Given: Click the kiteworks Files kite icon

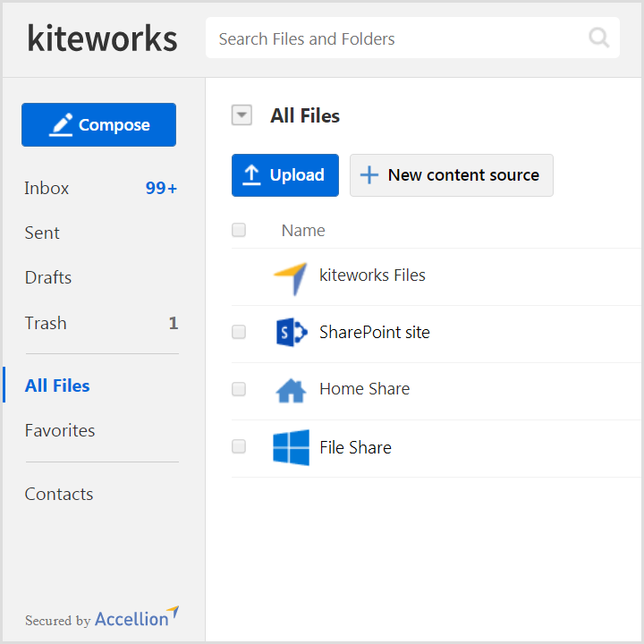Looking at the screenshot, I should [x=291, y=278].
